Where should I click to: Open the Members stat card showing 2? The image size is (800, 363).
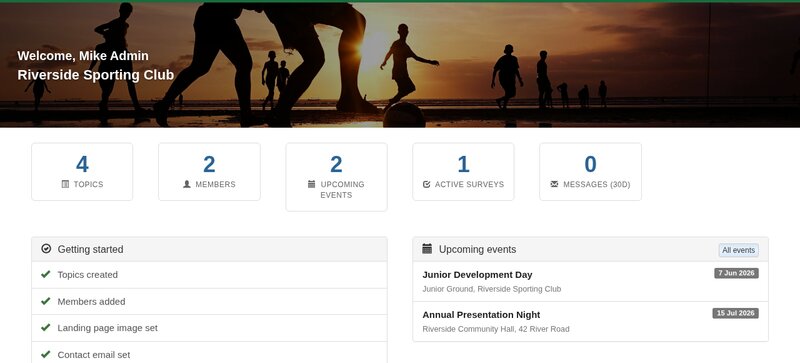tap(209, 172)
